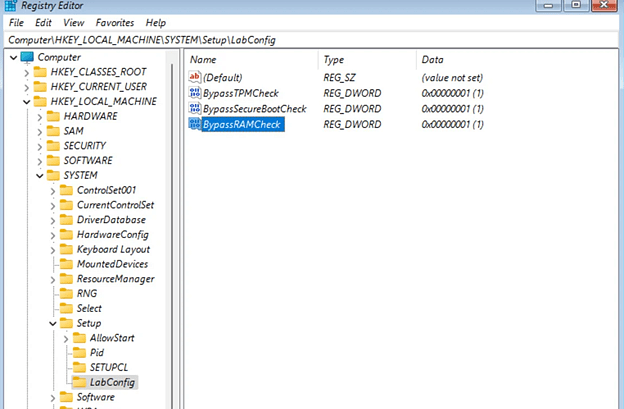The width and height of the screenshot is (624, 409).
Task: Close the Registry Editor window
Action: tap(604, 5)
